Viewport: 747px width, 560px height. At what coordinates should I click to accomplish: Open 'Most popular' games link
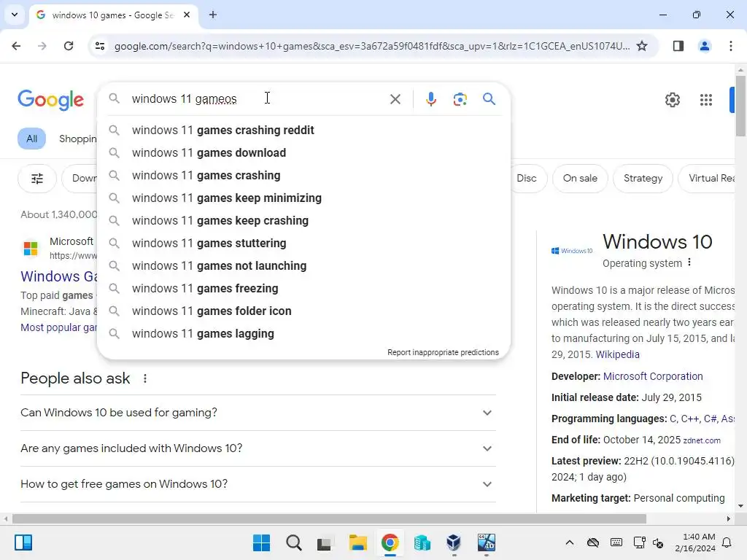click(58, 327)
